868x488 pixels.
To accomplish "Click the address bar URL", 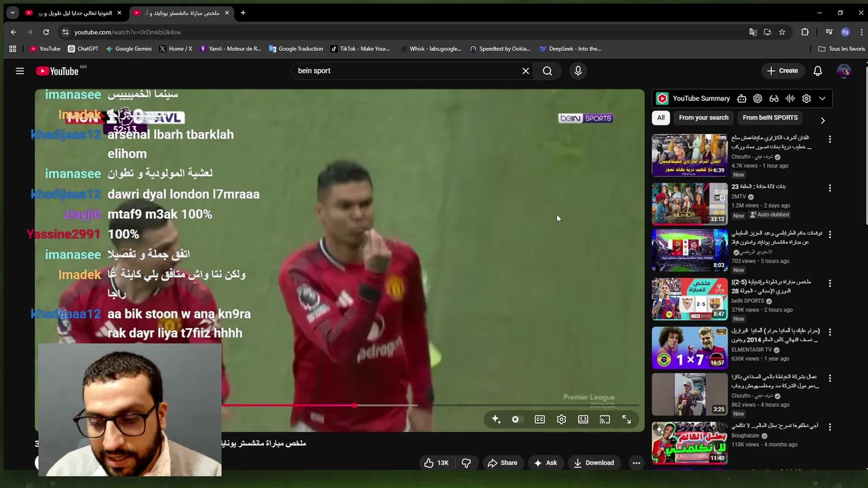I will coord(127,32).
